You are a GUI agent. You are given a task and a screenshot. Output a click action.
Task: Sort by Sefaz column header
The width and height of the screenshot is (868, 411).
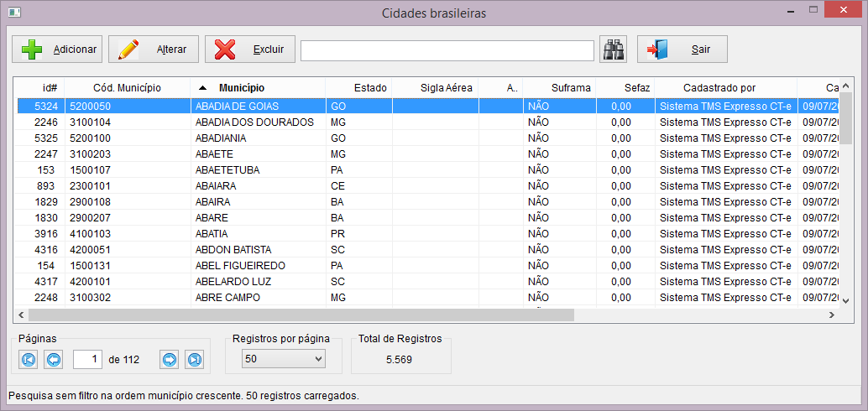pos(625,87)
